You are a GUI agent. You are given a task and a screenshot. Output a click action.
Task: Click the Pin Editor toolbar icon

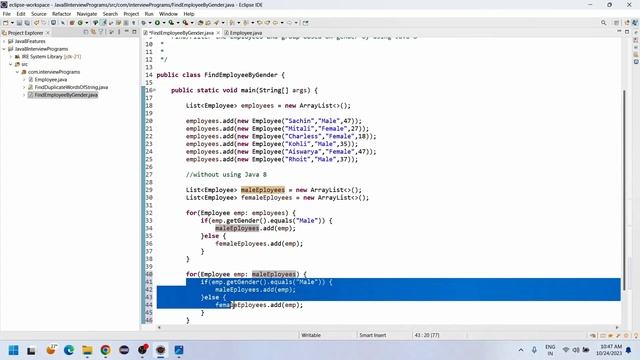click(x=305, y=23)
